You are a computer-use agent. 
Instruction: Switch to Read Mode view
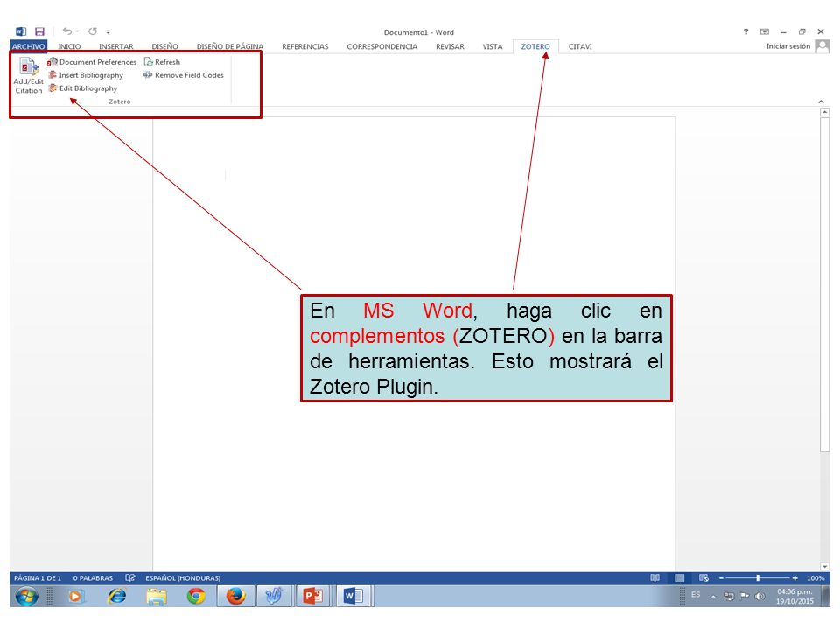[654, 578]
